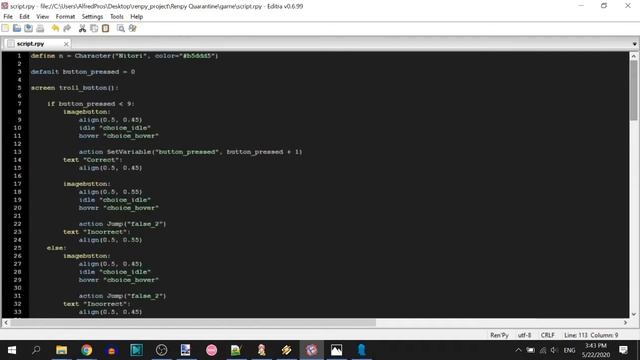Show hidden system tray icons
The height and width of the screenshot is (360, 640).
tap(518, 350)
